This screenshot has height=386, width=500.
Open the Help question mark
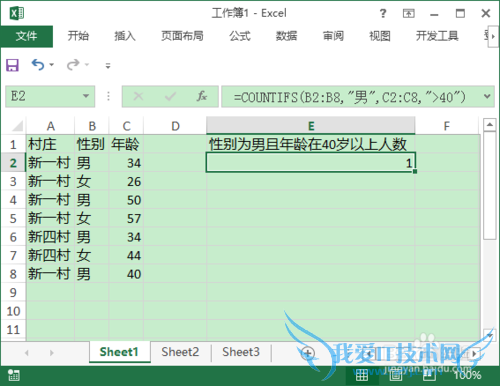point(383,13)
